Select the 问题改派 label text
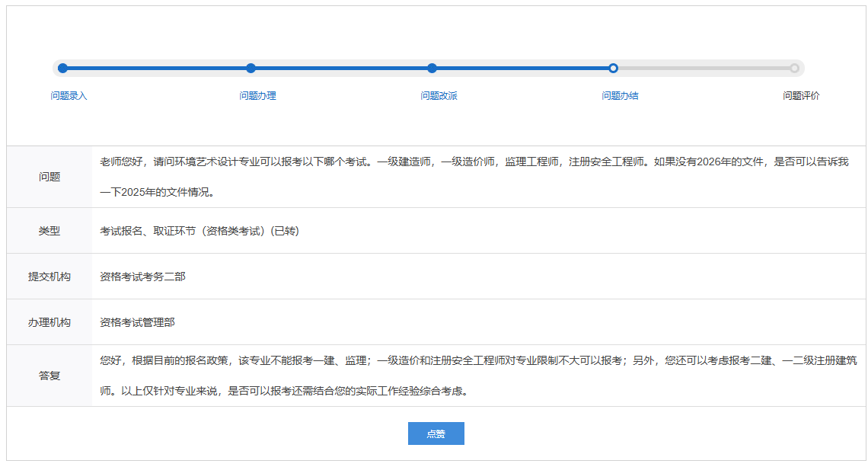868x467 pixels. coord(439,96)
